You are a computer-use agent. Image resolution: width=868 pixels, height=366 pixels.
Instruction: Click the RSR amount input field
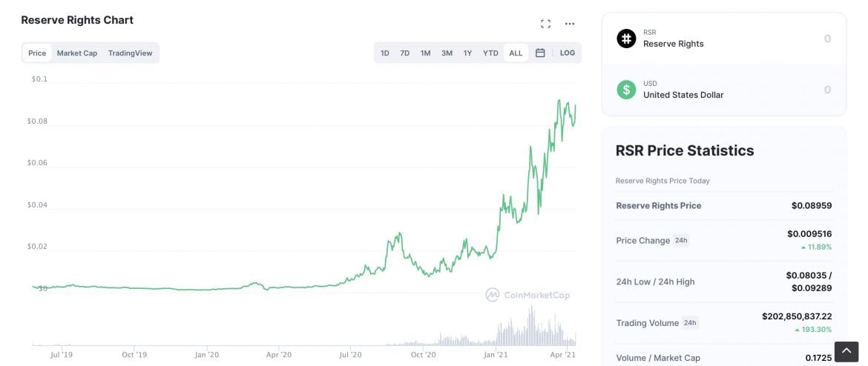786,39
